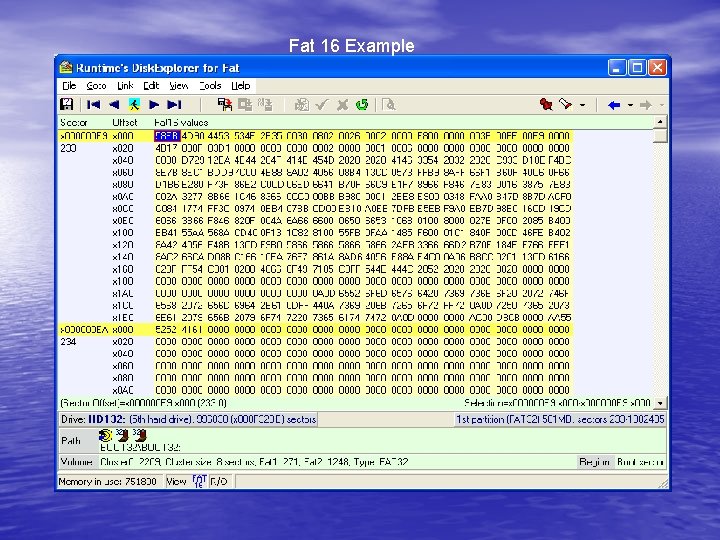Screen dimensions: 720x540
Task: Go to next sector with right arrow
Action: [154, 105]
